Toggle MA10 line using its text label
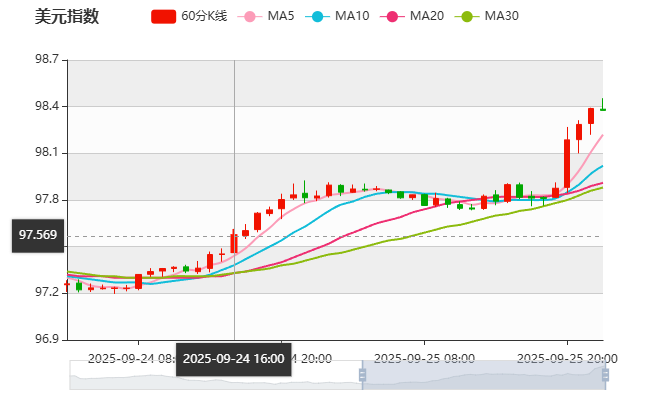 tap(352, 16)
